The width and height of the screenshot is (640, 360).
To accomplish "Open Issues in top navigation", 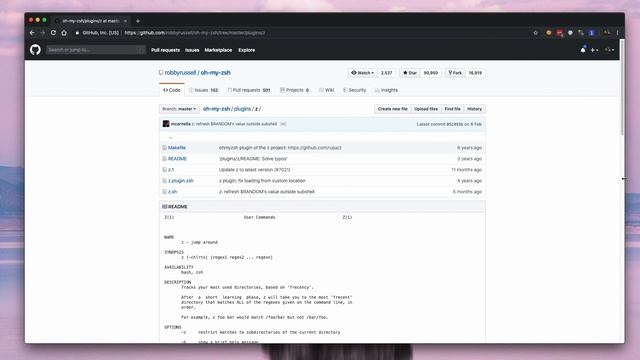I will [192, 50].
